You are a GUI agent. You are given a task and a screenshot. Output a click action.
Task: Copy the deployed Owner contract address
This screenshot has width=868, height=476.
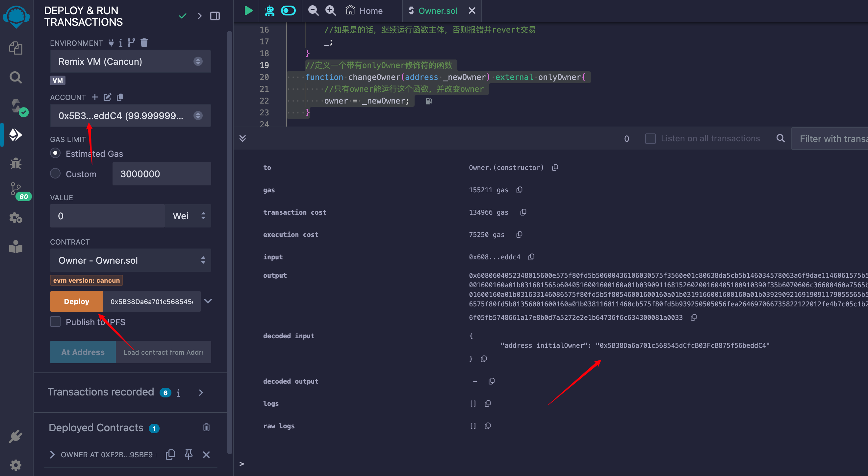170,454
